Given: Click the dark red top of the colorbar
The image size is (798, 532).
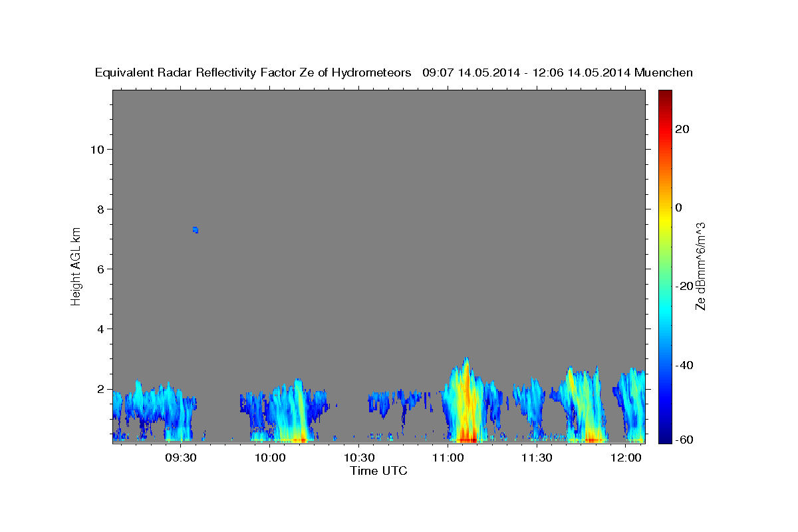Looking at the screenshot, I should click(665, 95).
